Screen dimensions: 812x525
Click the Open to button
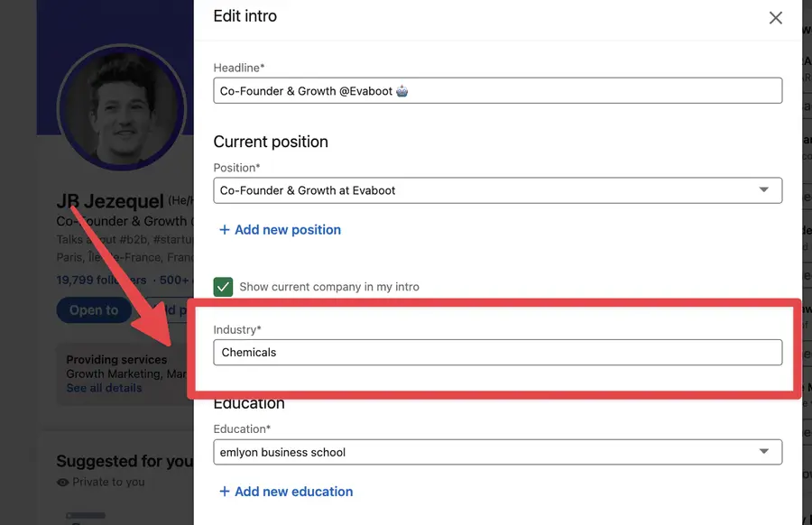tap(94, 309)
